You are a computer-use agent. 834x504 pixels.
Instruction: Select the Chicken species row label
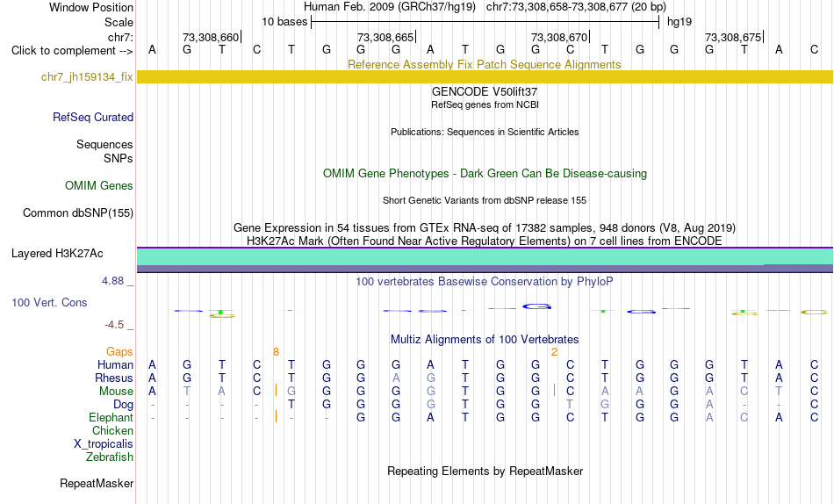tap(112, 430)
